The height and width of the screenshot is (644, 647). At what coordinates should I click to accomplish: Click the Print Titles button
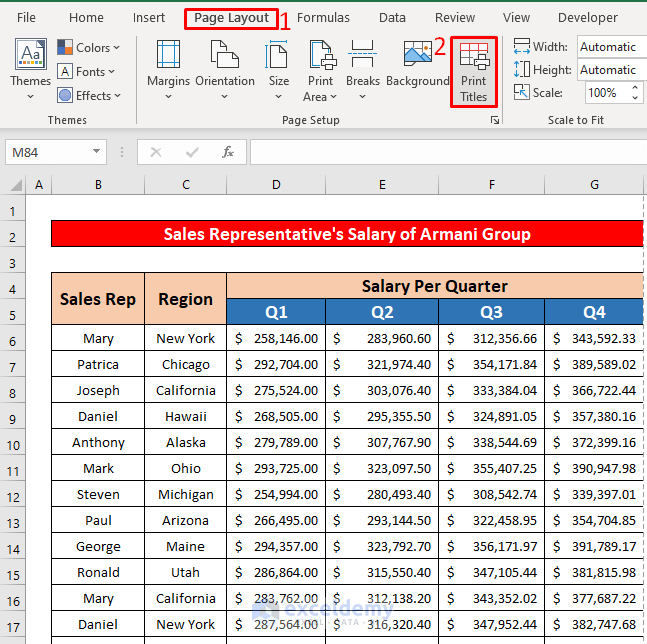tap(474, 71)
